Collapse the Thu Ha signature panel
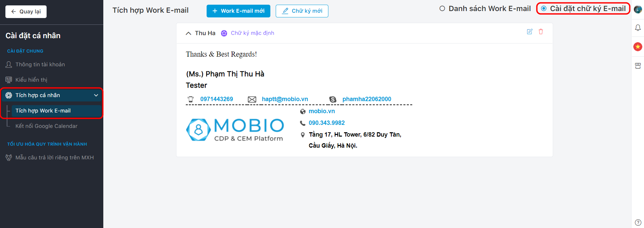 [x=189, y=33]
